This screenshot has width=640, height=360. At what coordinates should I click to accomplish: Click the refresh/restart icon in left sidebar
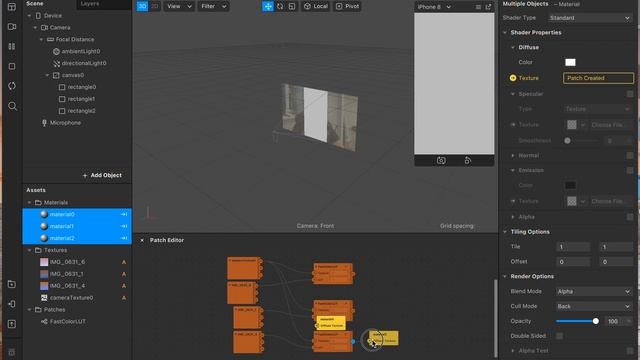pyautogui.click(x=12, y=86)
